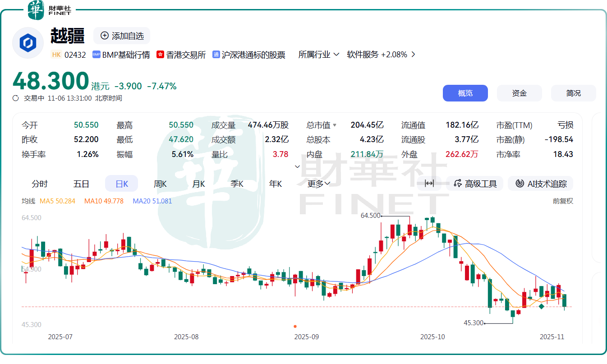Click the blue 越疆 company logo icon
The height and width of the screenshot is (364, 607).
pyautogui.click(x=28, y=43)
